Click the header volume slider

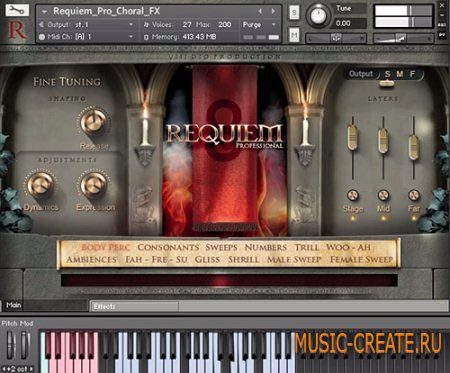pos(403,38)
